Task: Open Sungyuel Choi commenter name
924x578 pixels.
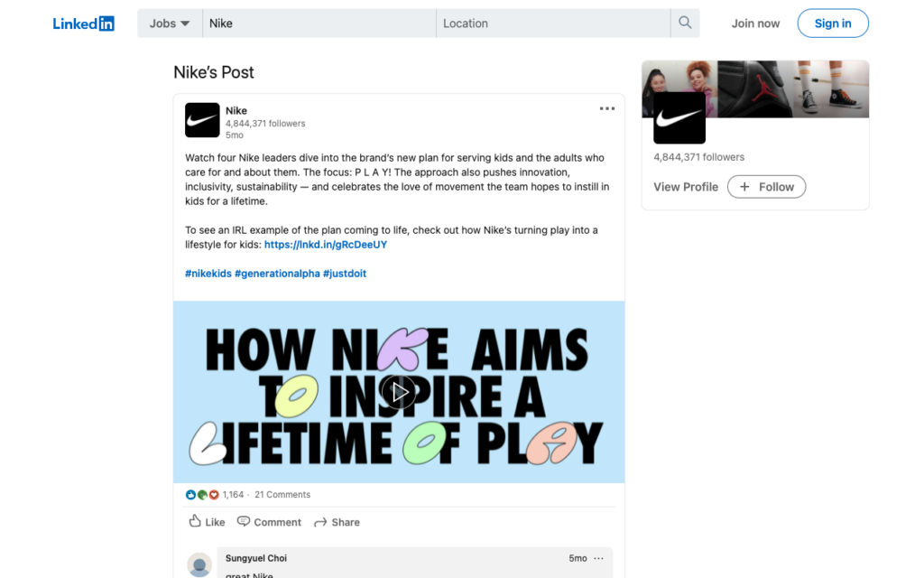Action: click(255, 558)
